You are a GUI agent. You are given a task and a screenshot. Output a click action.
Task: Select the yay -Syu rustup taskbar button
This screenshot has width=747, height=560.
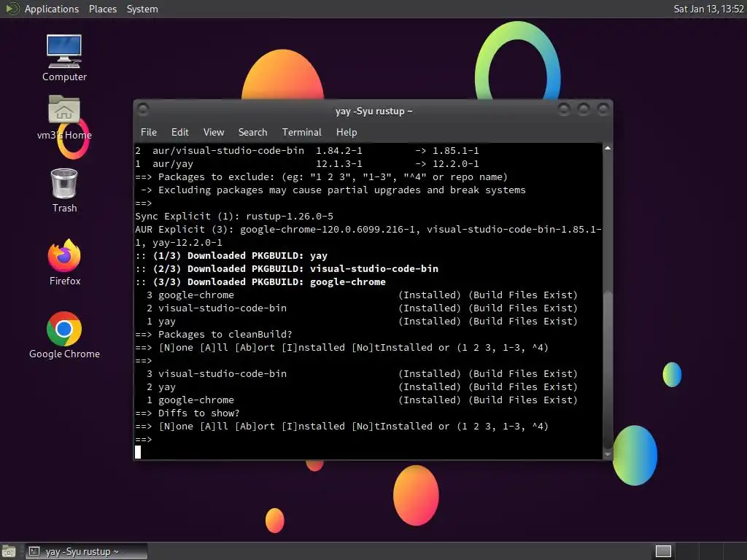pos(86,551)
